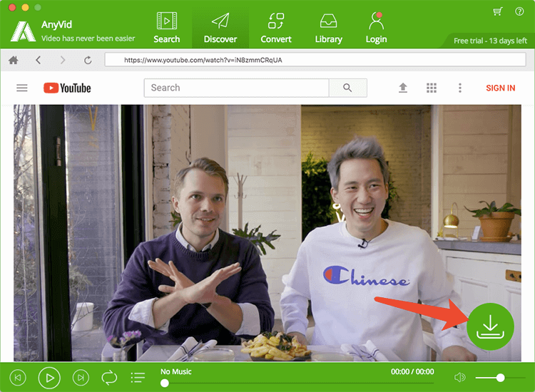Click the music progress bar
The width and height of the screenshot is (535, 392).
[x=297, y=383]
